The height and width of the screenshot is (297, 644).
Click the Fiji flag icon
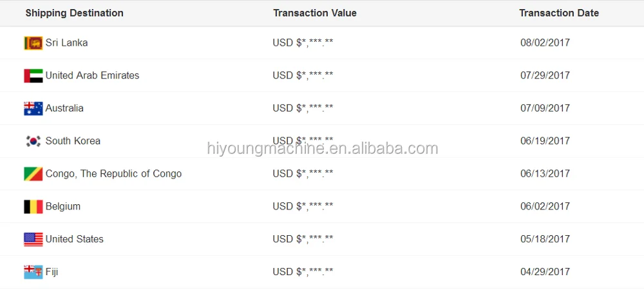[33, 272]
